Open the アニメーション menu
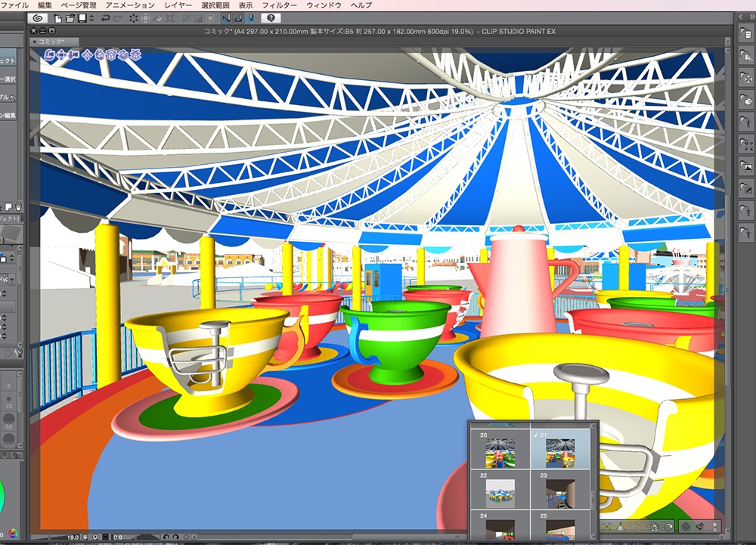The width and height of the screenshot is (756, 545). [x=130, y=5]
